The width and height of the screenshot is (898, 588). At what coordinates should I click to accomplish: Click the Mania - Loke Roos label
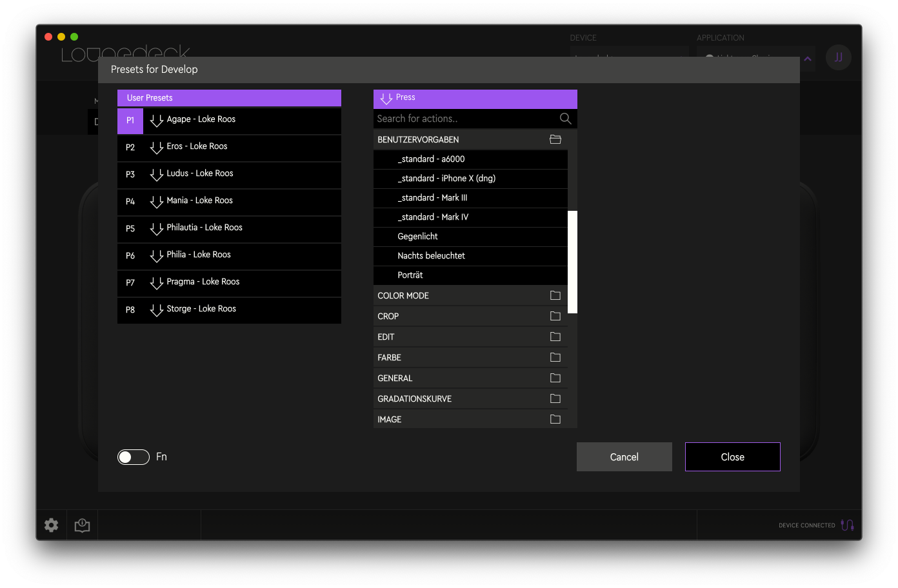[x=200, y=201]
